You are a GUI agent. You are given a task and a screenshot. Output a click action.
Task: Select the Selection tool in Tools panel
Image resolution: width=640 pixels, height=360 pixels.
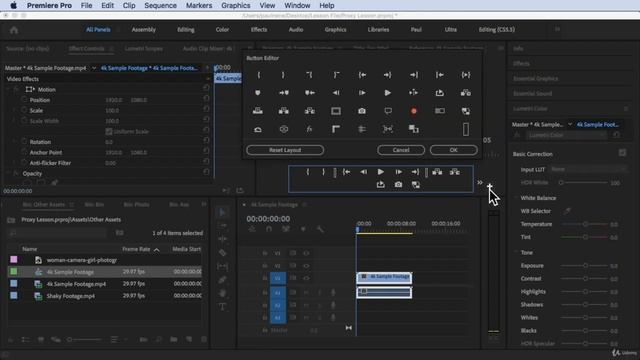222,212
